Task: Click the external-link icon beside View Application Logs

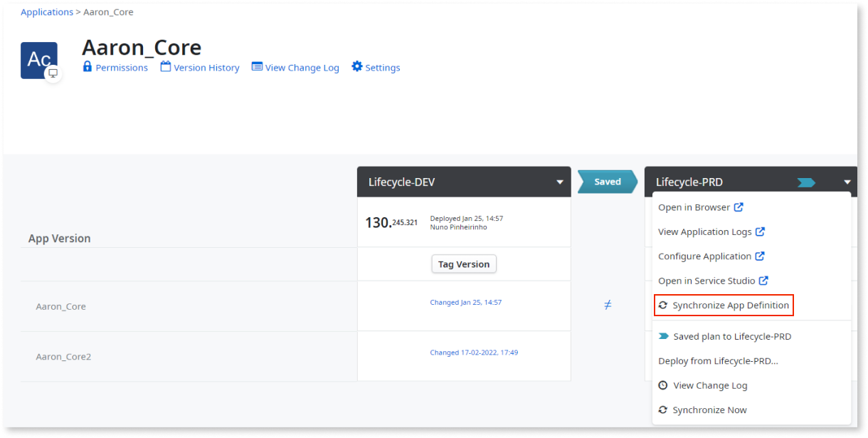Action: 762,231
